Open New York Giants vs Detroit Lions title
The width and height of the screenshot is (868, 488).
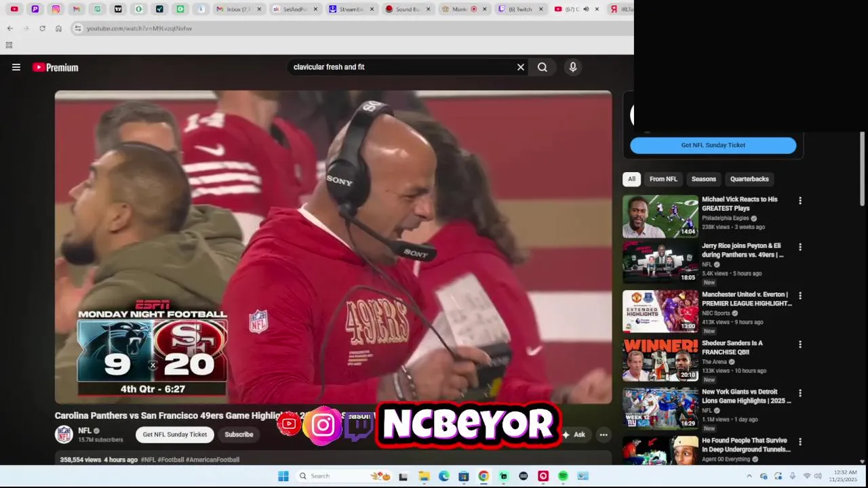(747, 396)
